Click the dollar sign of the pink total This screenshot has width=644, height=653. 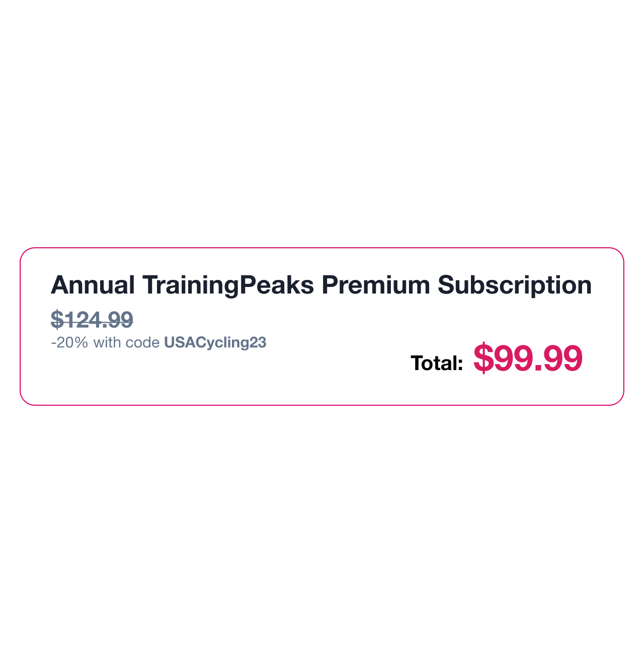tap(483, 358)
